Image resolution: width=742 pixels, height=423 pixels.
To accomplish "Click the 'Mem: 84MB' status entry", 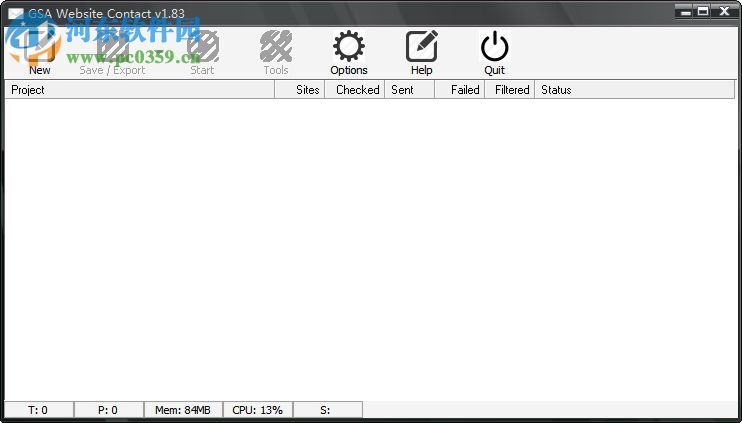I will tap(183, 410).
